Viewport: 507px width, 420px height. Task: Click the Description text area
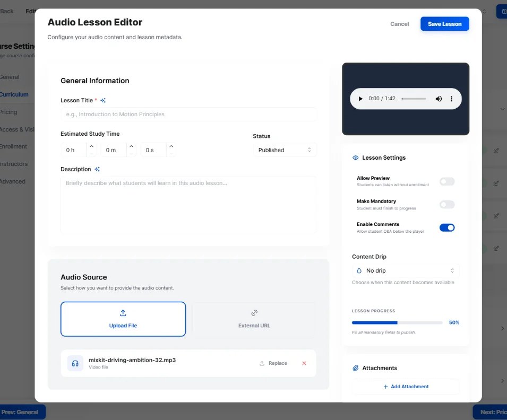[188, 205]
